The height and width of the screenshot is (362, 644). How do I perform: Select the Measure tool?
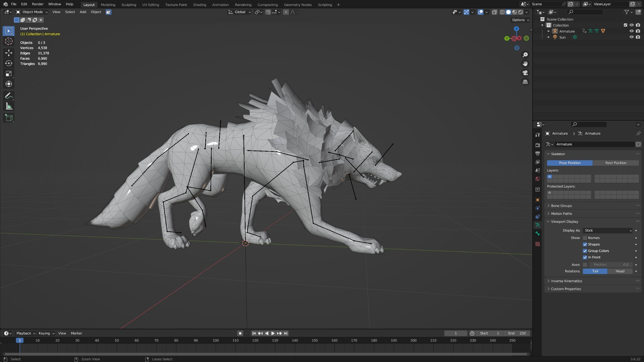pos(9,107)
